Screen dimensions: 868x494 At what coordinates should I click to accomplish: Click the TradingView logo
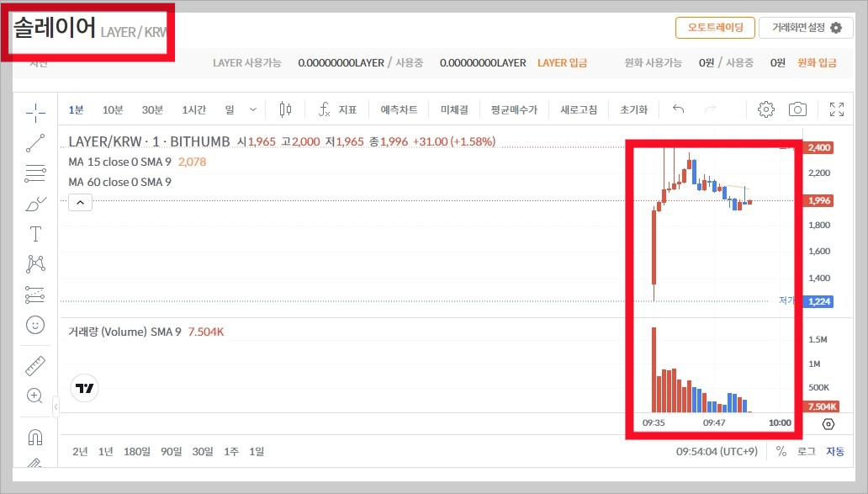point(85,388)
